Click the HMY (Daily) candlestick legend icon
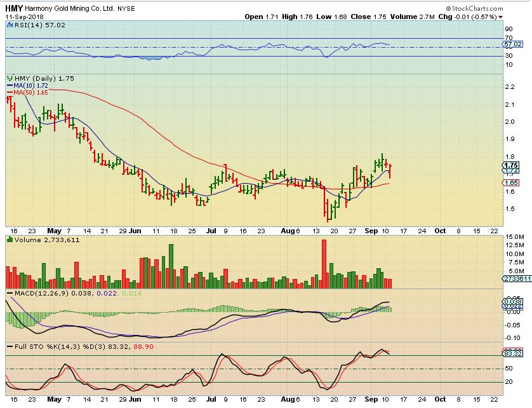The height and width of the screenshot is (408, 532). click(9, 78)
